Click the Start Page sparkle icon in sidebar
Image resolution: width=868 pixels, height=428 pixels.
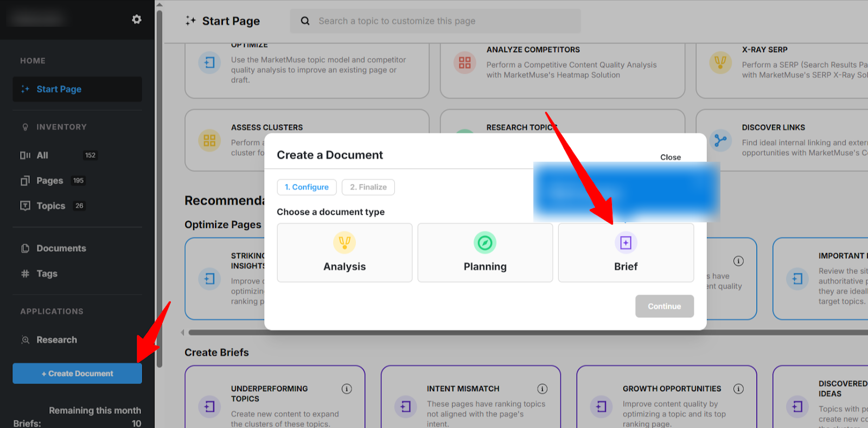click(25, 89)
